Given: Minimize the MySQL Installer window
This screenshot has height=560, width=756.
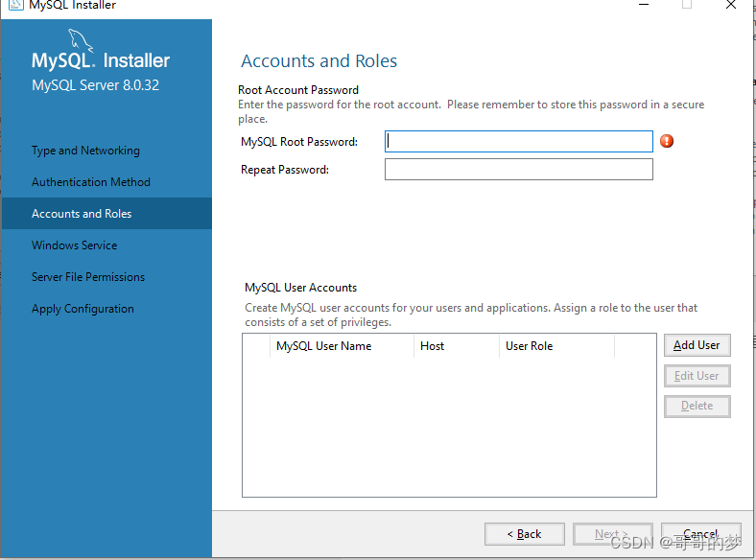Looking at the screenshot, I should point(644,5).
